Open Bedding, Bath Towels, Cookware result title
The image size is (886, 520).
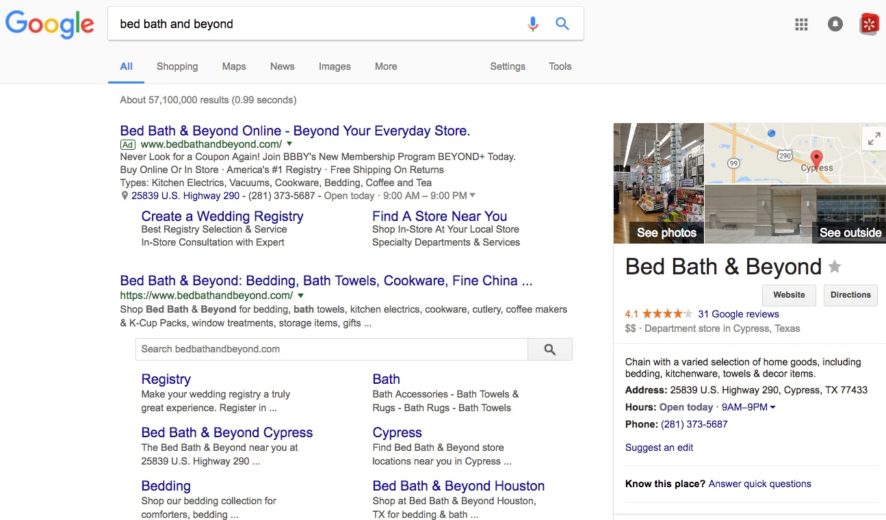pos(326,280)
